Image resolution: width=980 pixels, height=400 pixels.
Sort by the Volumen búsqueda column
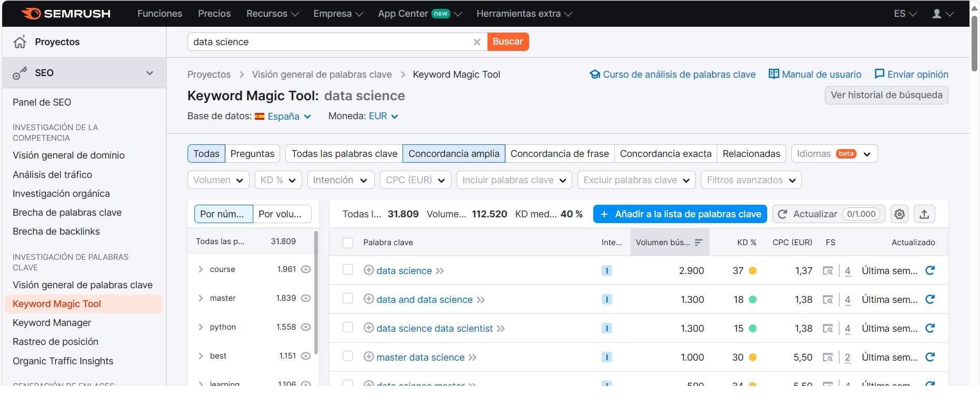coord(669,243)
